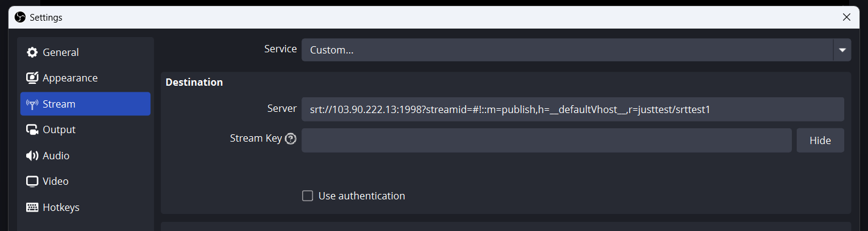Viewport: 868px width, 231px height.
Task: Click the General gear icon
Action: (32, 52)
